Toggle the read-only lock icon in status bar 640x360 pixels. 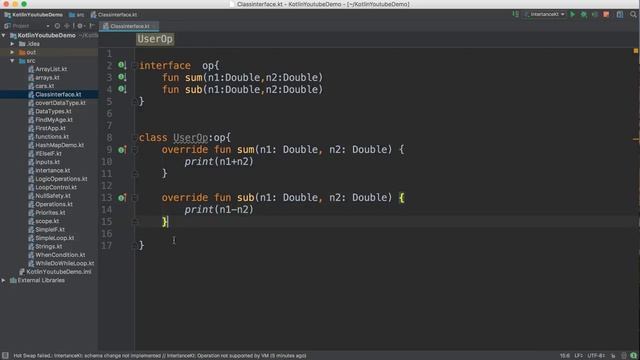(613, 356)
